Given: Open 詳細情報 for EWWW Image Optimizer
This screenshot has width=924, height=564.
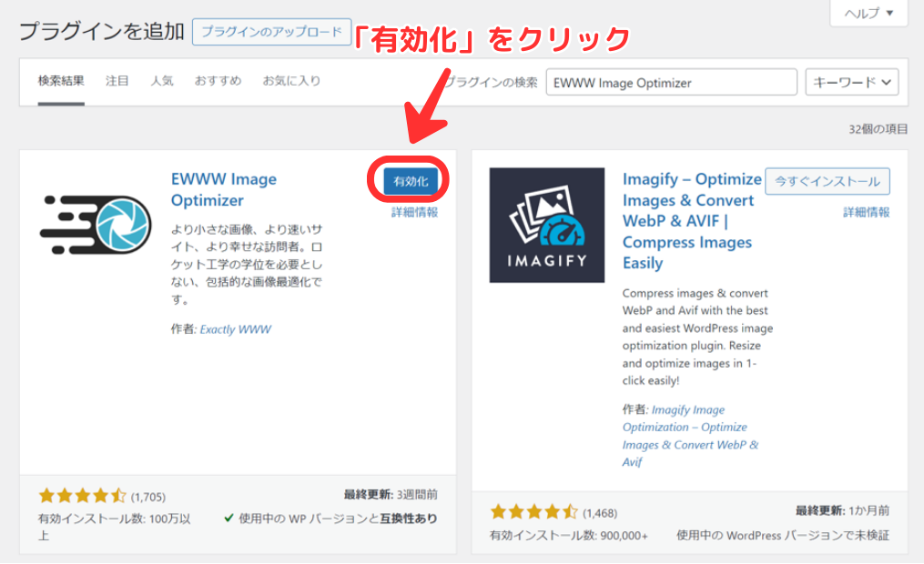Looking at the screenshot, I should [x=414, y=213].
